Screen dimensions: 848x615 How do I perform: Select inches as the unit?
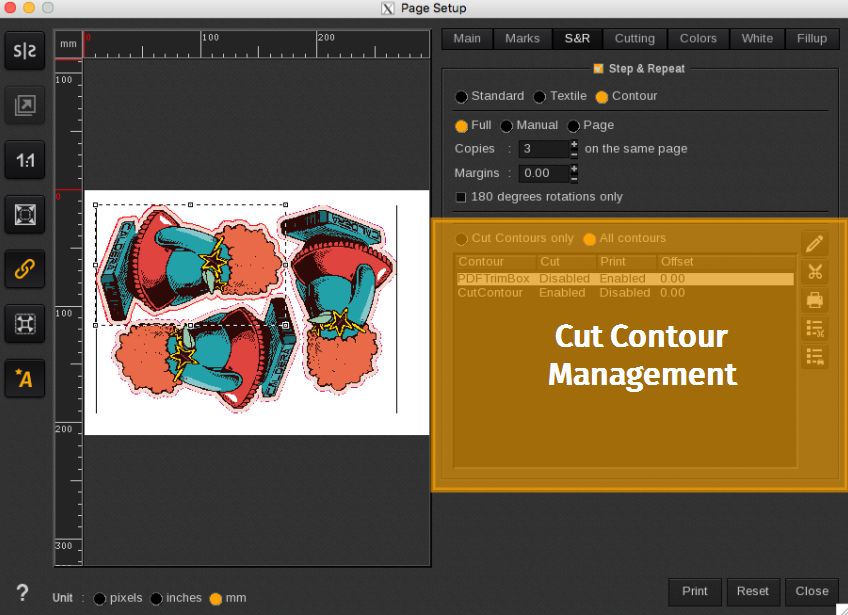157,599
